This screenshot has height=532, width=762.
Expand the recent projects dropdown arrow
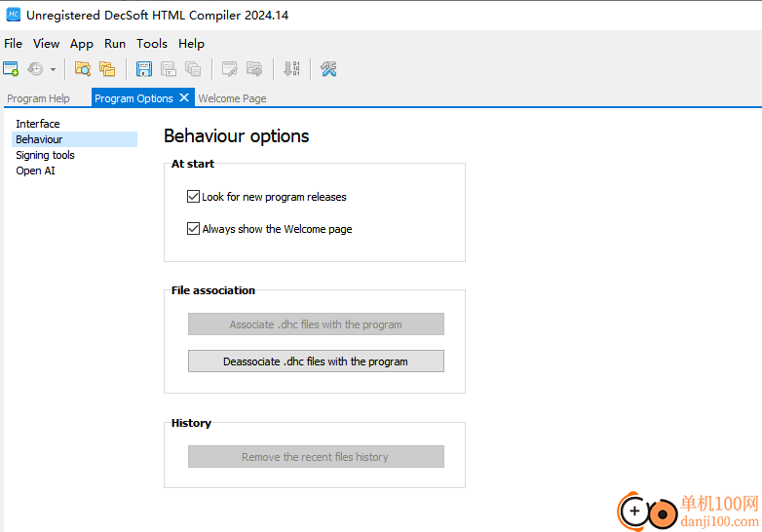tap(53, 69)
